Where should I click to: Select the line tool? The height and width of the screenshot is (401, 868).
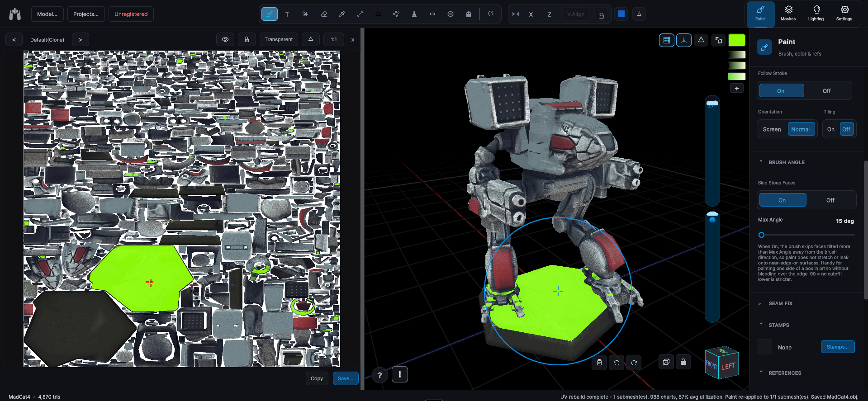[x=360, y=14]
